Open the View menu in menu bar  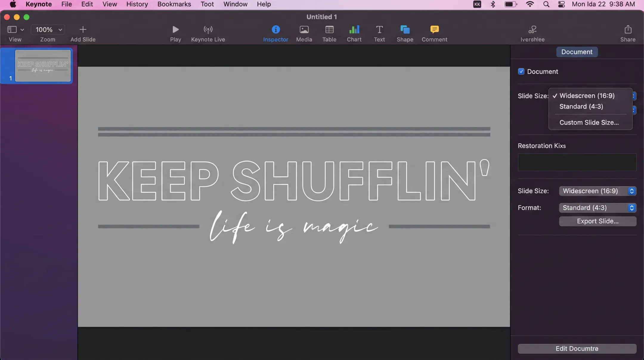pyautogui.click(x=110, y=4)
